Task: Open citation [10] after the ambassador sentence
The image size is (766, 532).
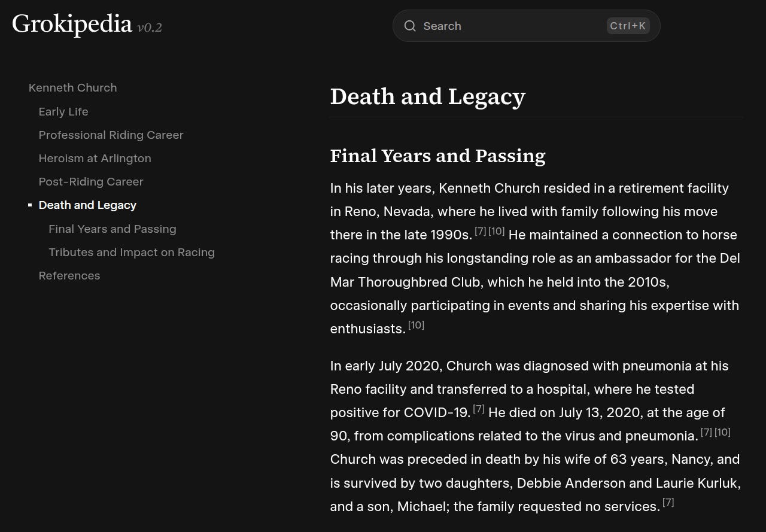Action: click(415, 324)
